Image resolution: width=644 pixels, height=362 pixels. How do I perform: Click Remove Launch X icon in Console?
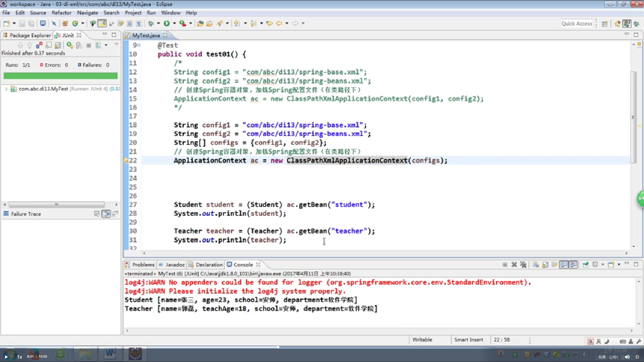click(x=514, y=265)
